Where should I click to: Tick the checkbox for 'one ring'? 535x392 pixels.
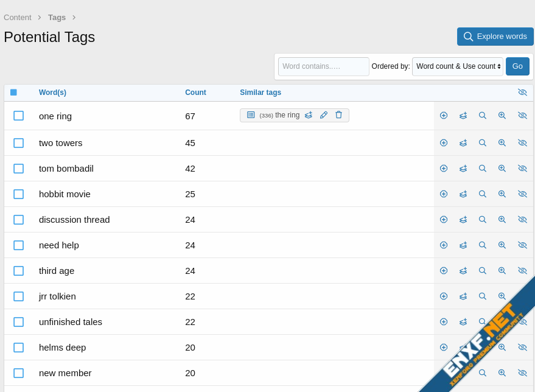pos(19,116)
